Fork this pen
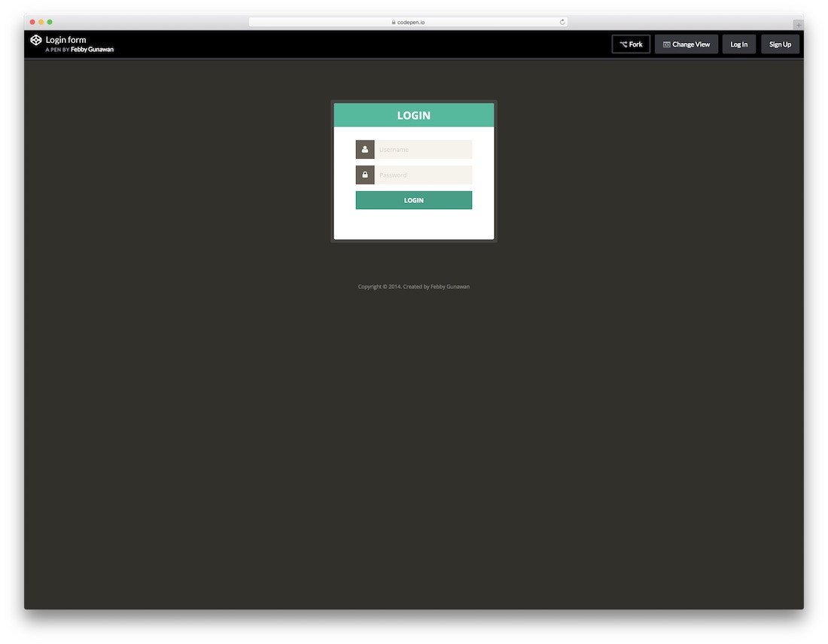The image size is (828, 644). (631, 44)
